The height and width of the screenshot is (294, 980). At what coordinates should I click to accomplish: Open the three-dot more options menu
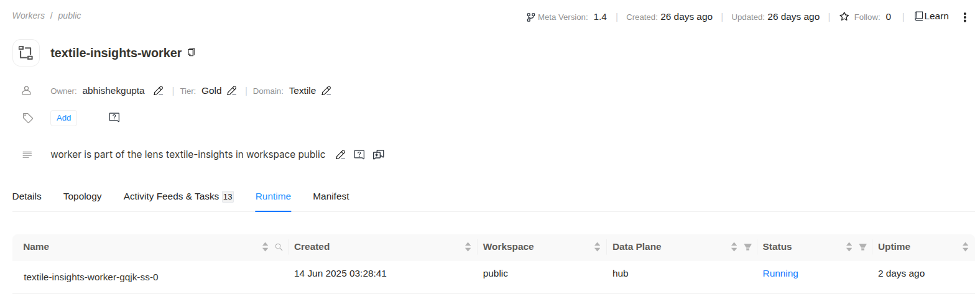[x=964, y=17]
